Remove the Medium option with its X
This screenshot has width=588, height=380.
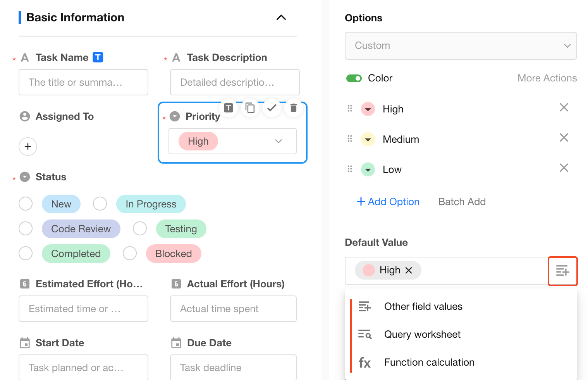(564, 138)
